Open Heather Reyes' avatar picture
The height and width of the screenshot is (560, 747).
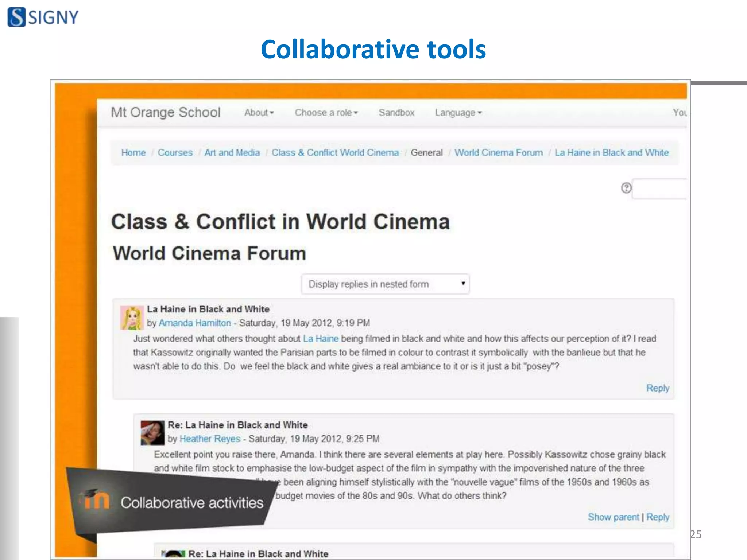pos(152,433)
